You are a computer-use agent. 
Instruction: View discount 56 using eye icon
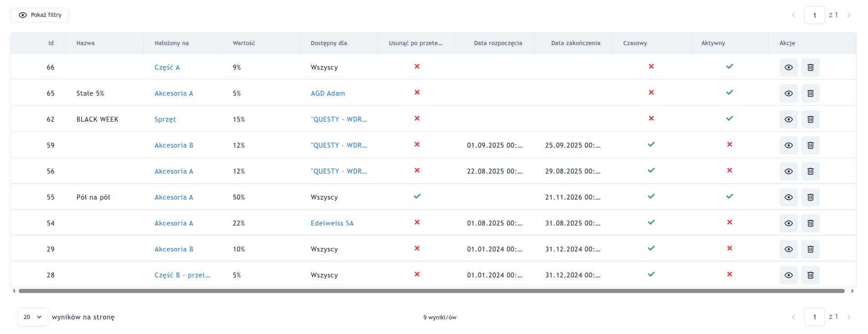point(788,171)
